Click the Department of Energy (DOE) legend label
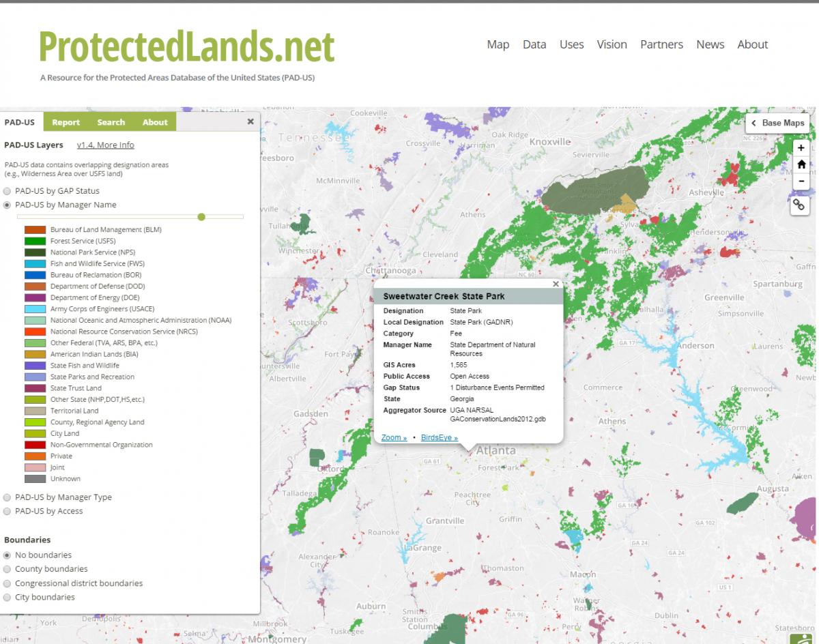The height and width of the screenshot is (644, 819). (x=95, y=297)
